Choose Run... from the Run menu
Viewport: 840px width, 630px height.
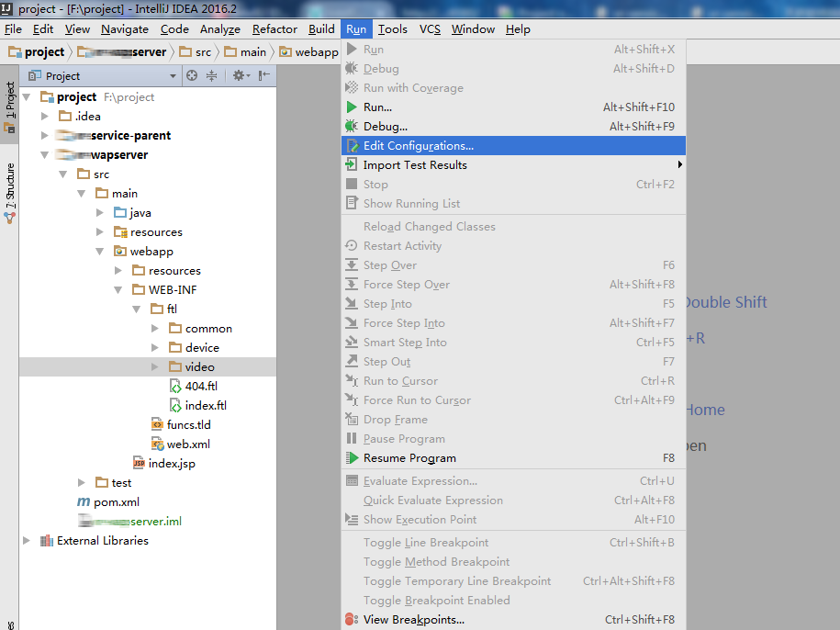[513, 107]
